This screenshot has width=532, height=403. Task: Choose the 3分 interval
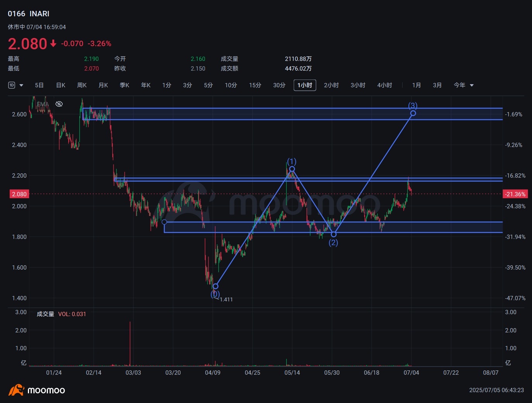(x=188, y=85)
